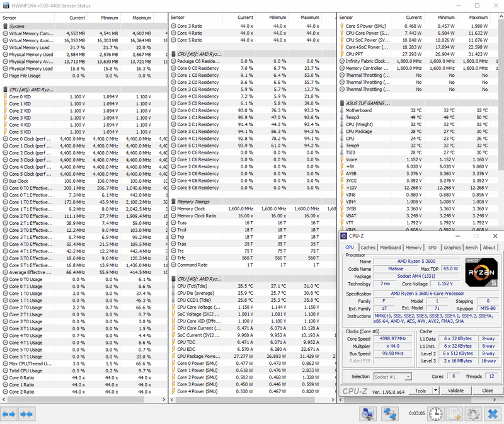Click the Infinity Fabric Clock circle icon
The height and width of the screenshot is (424, 504).
click(342, 61)
